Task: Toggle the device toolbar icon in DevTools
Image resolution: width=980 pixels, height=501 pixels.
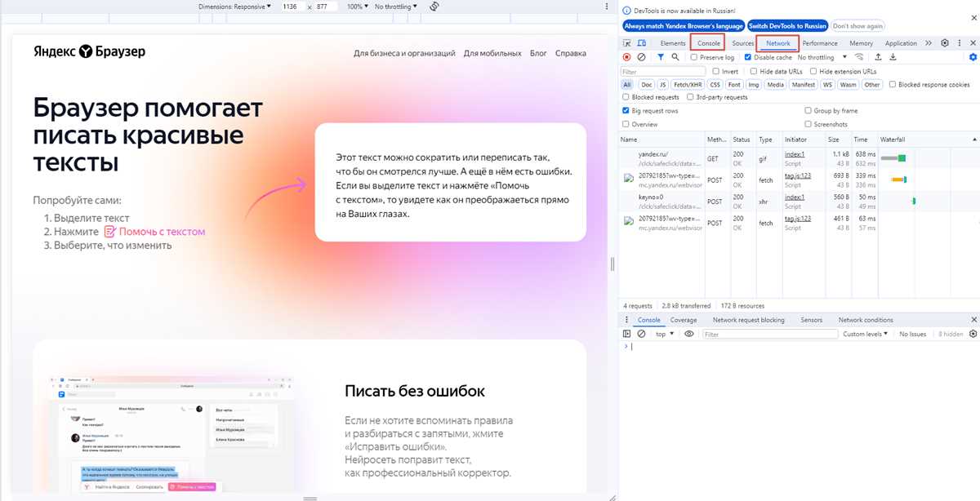Action: [x=642, y=43]
